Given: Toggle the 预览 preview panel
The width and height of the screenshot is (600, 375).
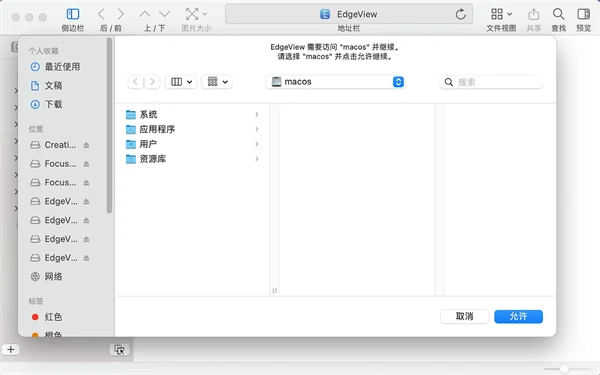Looking at the screenshot, I should [584, 15].
